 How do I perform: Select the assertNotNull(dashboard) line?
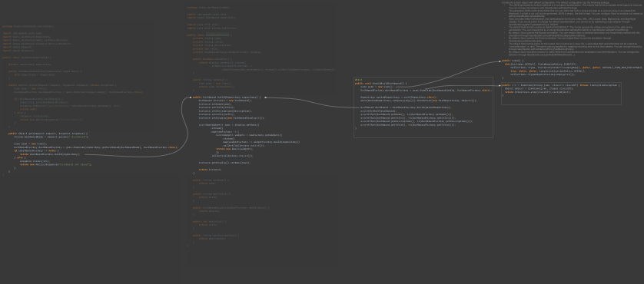pos(378,111)
